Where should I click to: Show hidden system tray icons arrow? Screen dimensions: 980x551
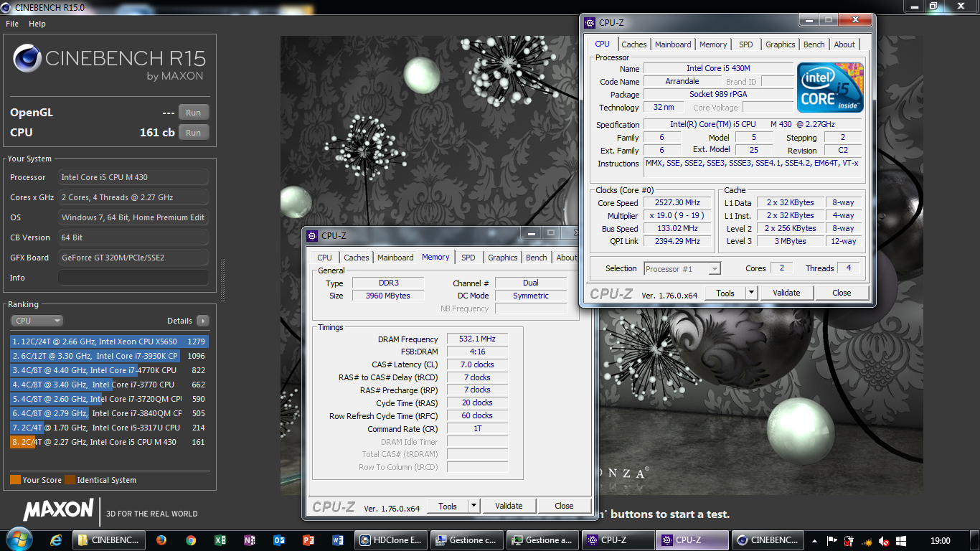point(814,541)
